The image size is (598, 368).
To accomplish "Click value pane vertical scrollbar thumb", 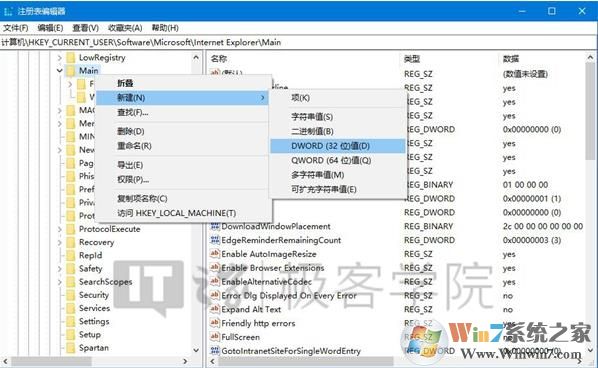I will (590, 111).
